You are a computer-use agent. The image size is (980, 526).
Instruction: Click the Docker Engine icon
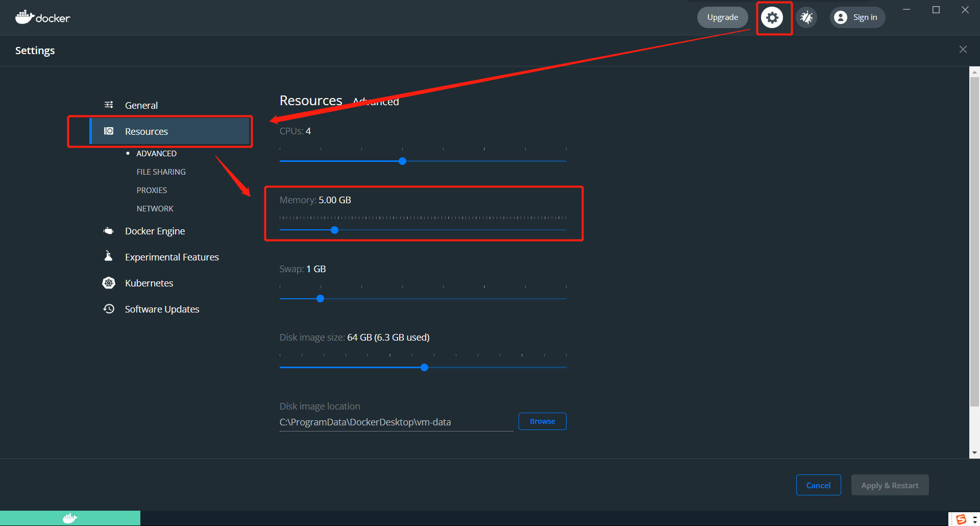click(x=109, y=231)
